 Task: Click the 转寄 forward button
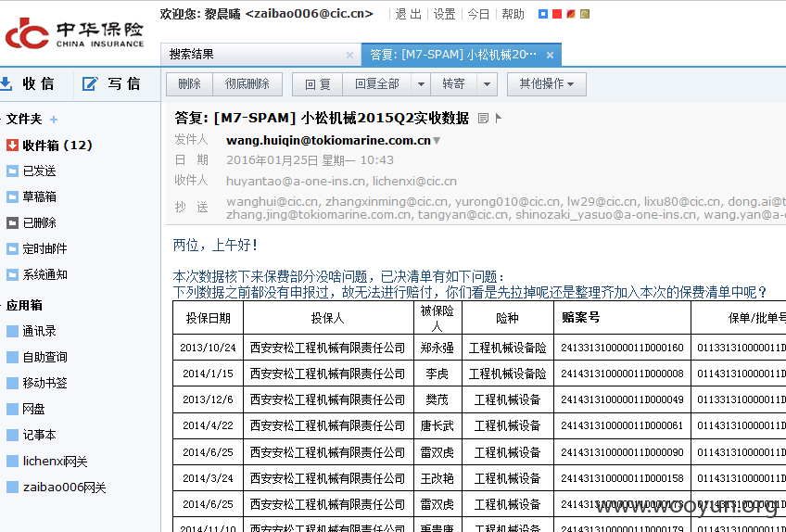pos(453,84)
